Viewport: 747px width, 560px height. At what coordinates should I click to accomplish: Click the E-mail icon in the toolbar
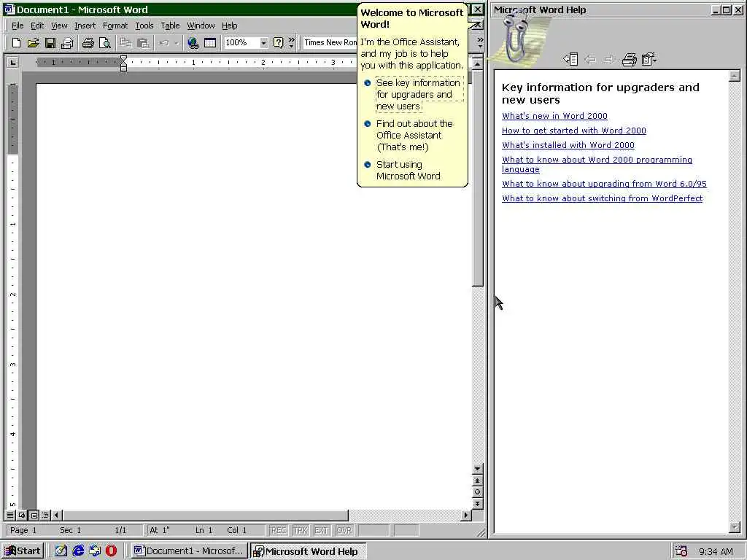click(67, 43)
